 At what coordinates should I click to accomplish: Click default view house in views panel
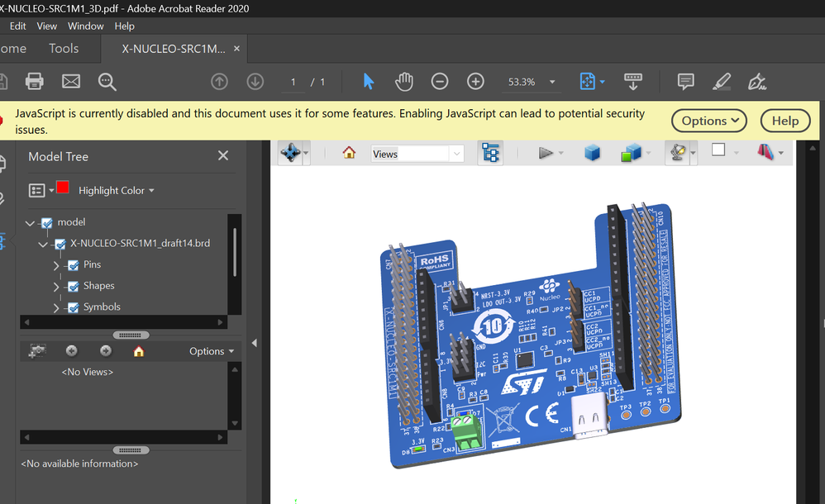pos(138,351)
